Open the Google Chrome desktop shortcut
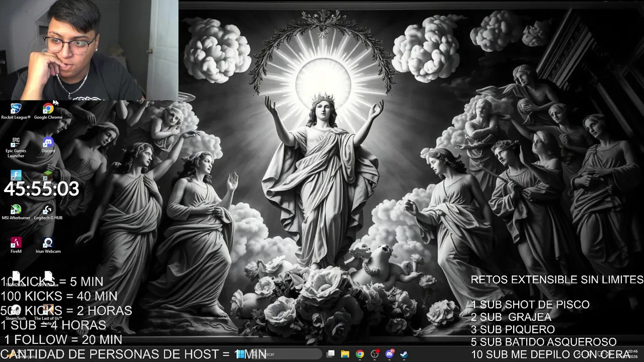Screen dimensions: 644x362 tap(48, 111)
